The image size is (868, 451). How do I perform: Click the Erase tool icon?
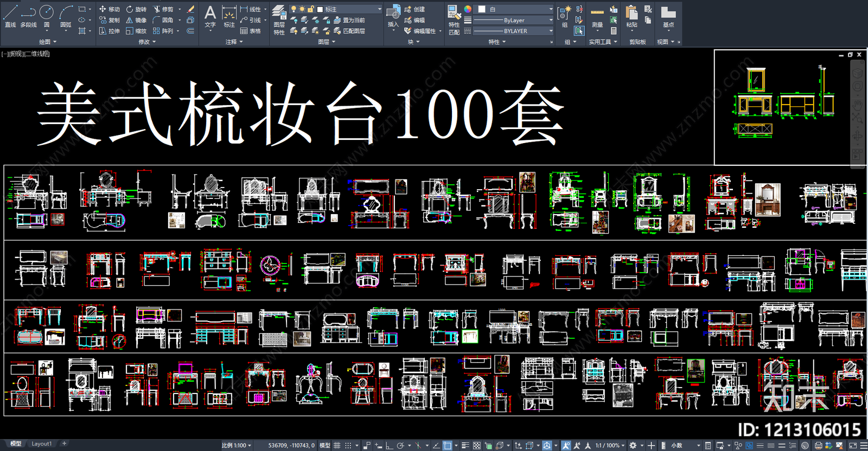190,9
